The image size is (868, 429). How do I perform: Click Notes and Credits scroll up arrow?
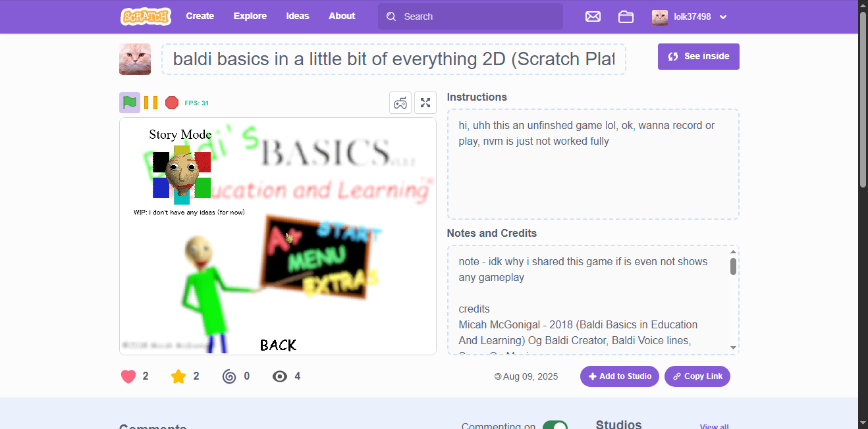(734, 252)
